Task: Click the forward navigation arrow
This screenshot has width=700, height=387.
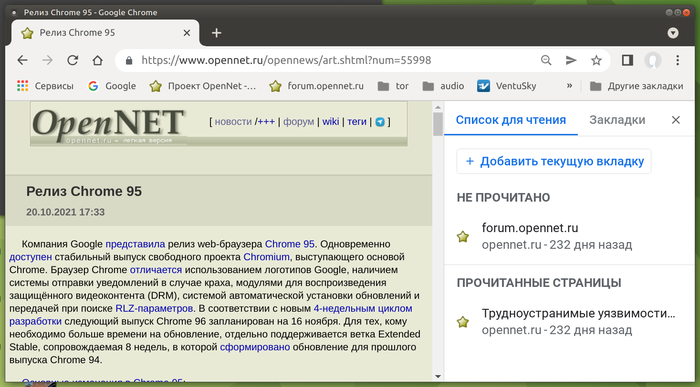Action: pos(47,60)
